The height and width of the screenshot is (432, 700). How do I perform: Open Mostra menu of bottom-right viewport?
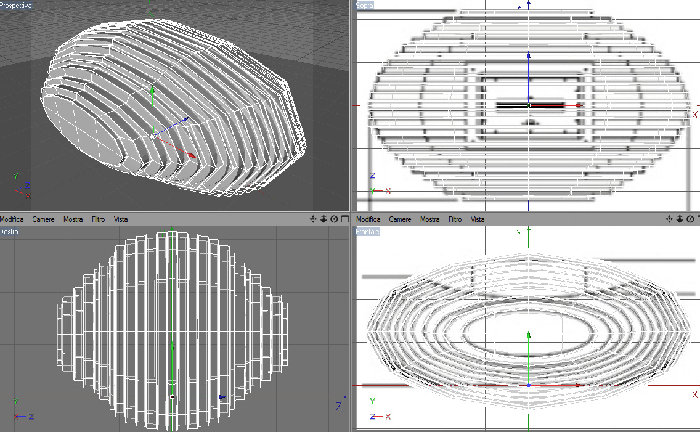coord(430,219)
